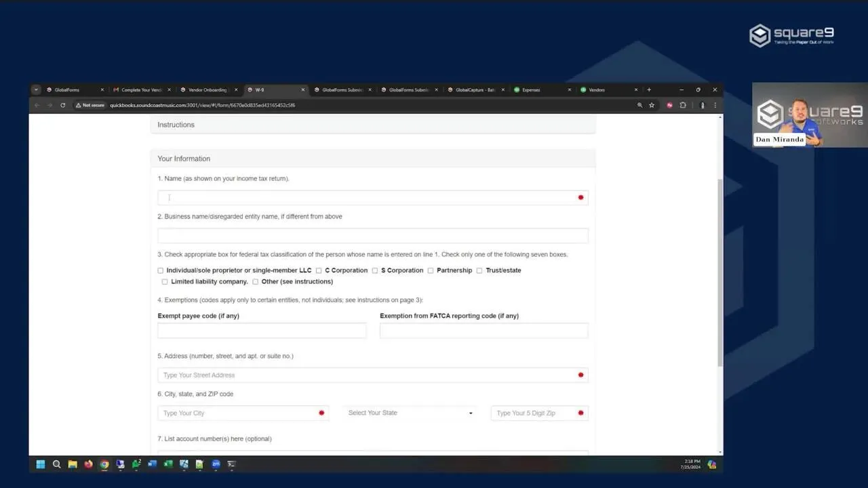Click the Exempt payee code field
Screen dimensions: 868x488
click(262, 331)
